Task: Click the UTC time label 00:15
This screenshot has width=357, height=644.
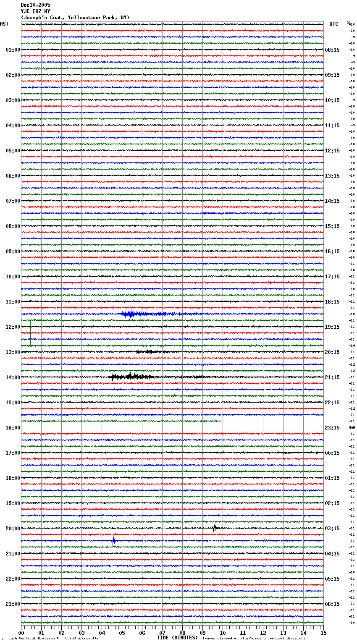Action: [x=332, y=453]
